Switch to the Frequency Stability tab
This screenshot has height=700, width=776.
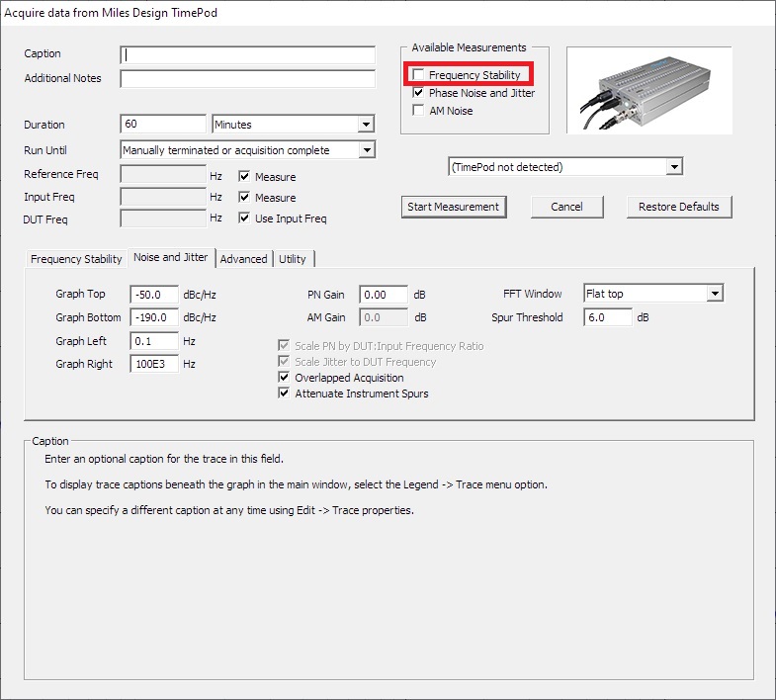pos(76,259)
